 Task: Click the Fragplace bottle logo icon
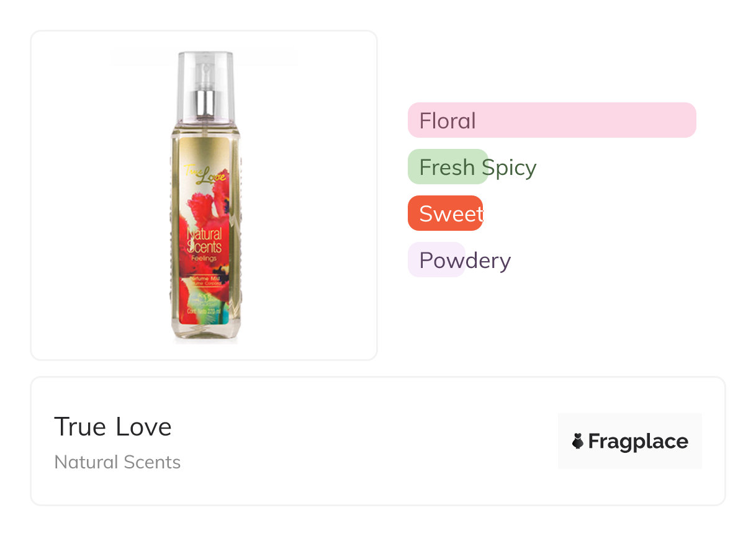pos(578,441)
